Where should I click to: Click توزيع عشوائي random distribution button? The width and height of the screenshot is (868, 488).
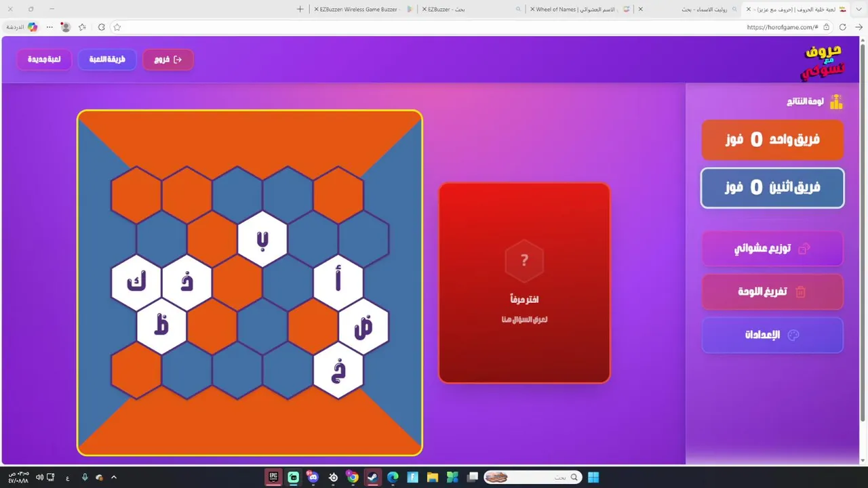click(772, 249)
